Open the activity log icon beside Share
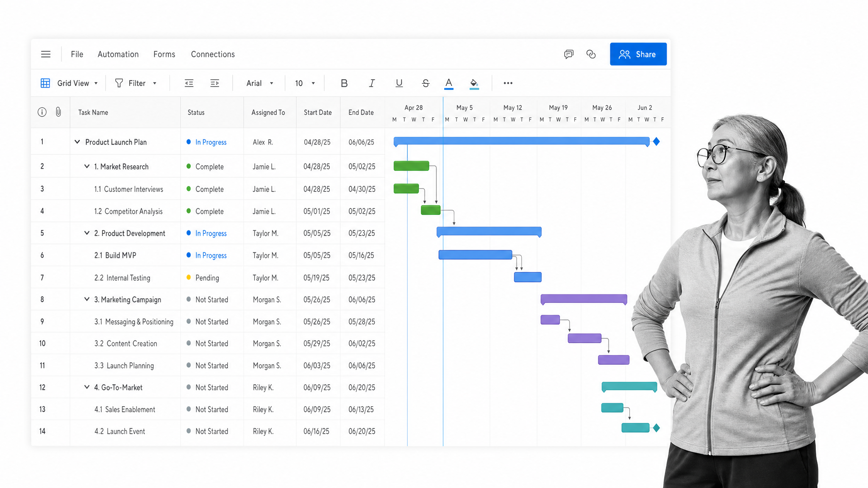 pyautogui.click(x=591, y=54)
